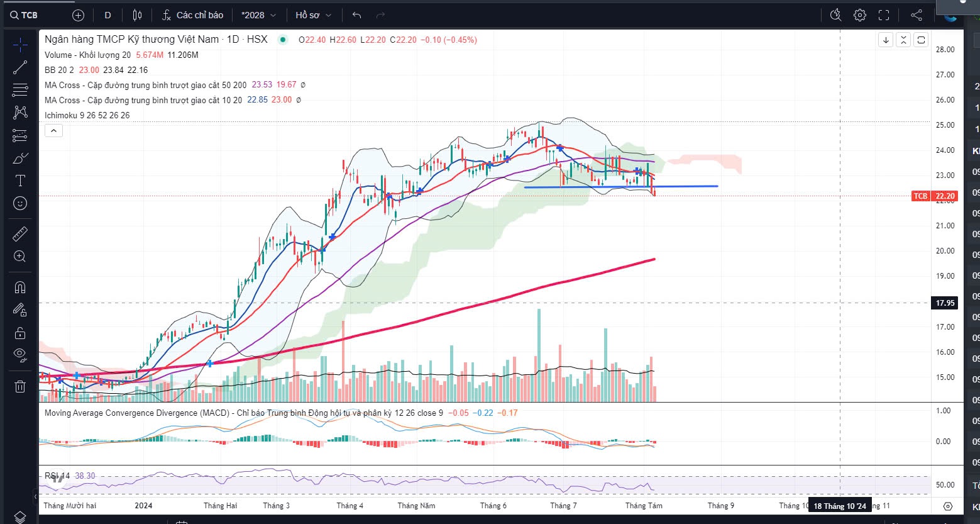
Task: Select the RSI 14 indicator legend
Action: point(57,476)
